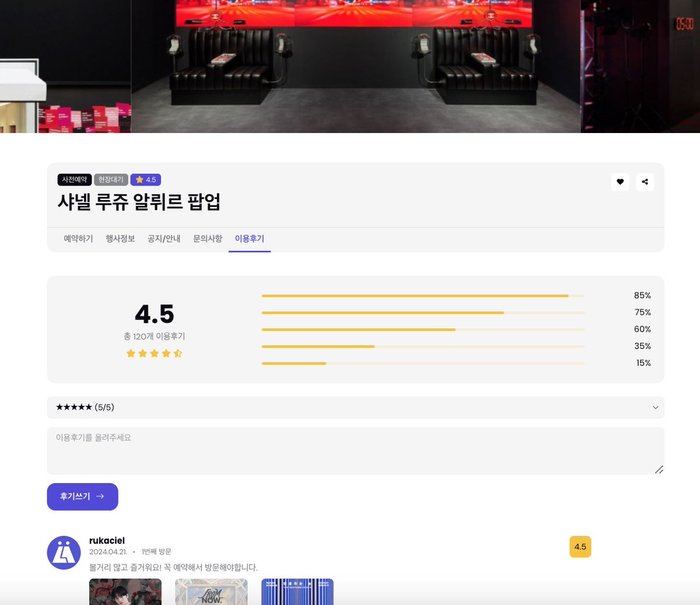Select the 문의사항 tab
Image resolution: width=700 pixels, height=605 pixels.
[x=208, y=239]
